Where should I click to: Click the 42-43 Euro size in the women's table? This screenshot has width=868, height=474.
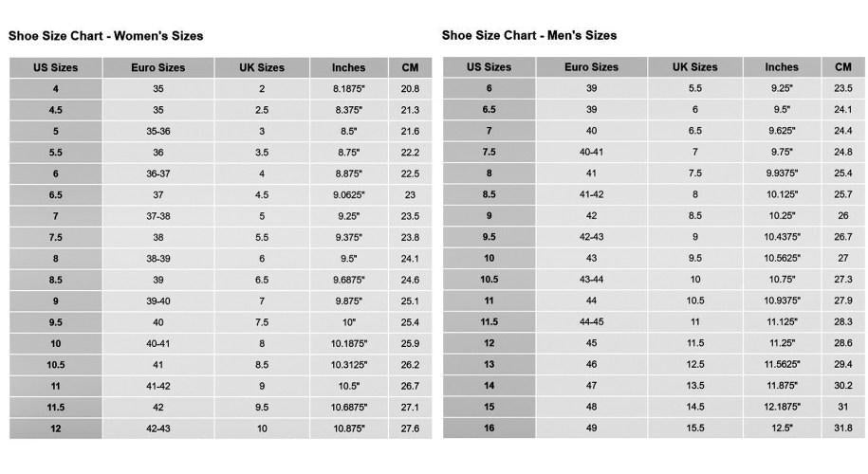click(x=157, y=428)
